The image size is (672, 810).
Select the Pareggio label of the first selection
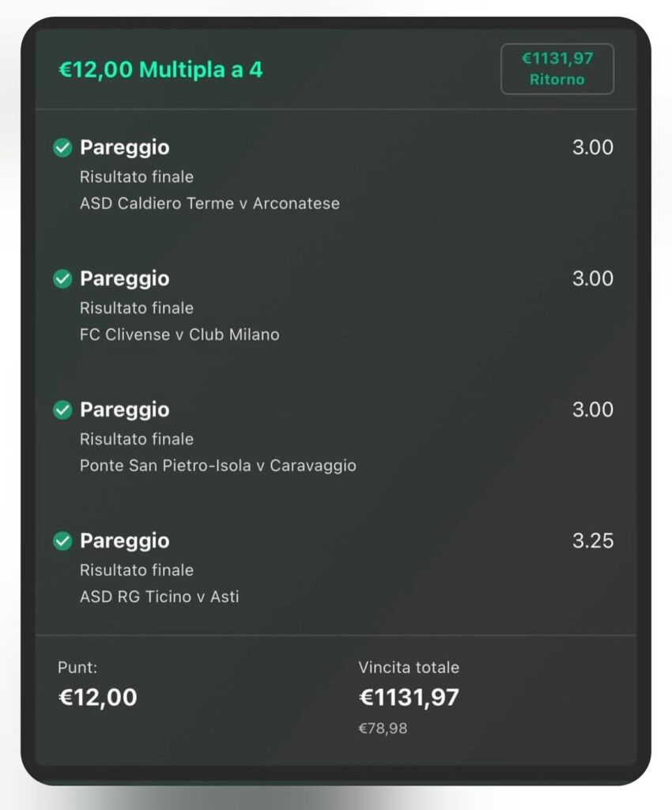[124, 148]
